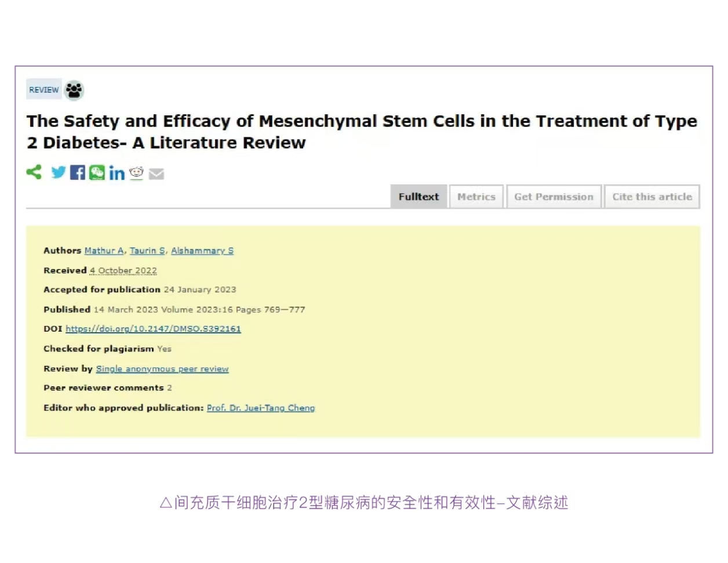Share the article on Reddit

coord(136,173)
